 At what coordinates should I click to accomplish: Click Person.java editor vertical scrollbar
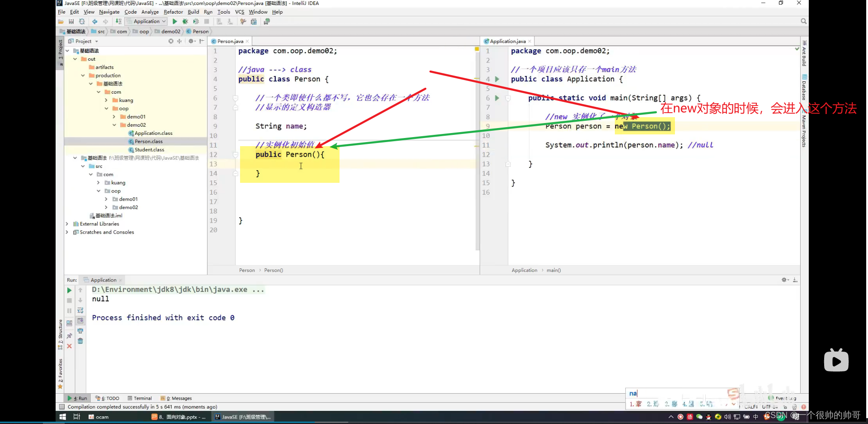(x=477, y=149)
